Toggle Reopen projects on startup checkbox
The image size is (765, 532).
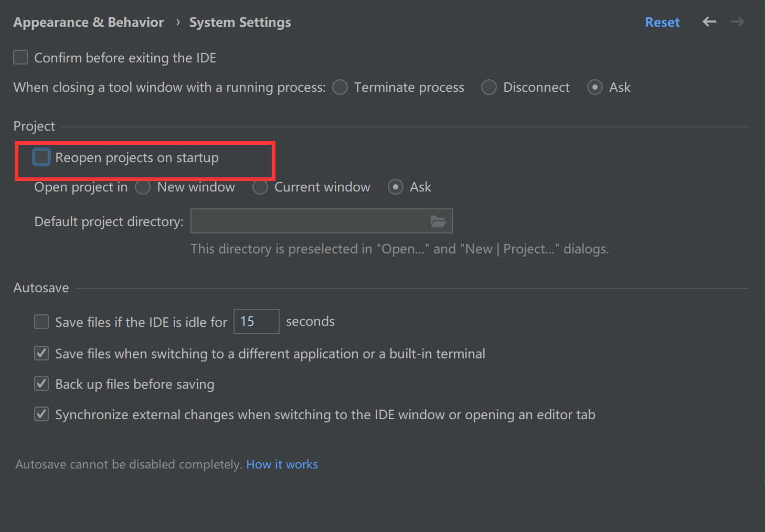(41, 157)
